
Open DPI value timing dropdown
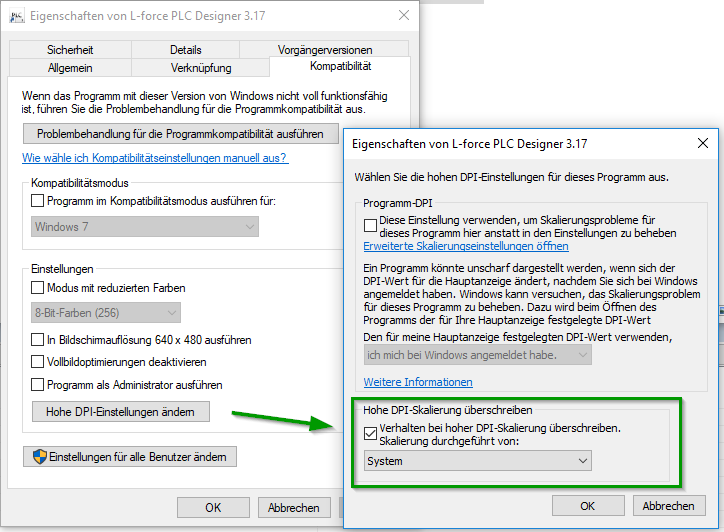coord(476,354)
